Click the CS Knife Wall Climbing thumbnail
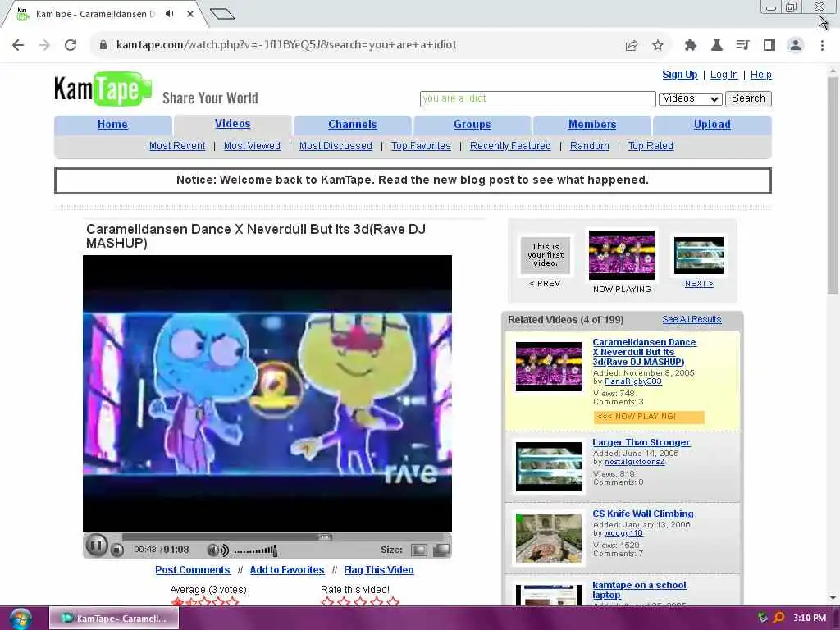Image resolution: width=840 pixels, height=630 pixels. (549, 538)
